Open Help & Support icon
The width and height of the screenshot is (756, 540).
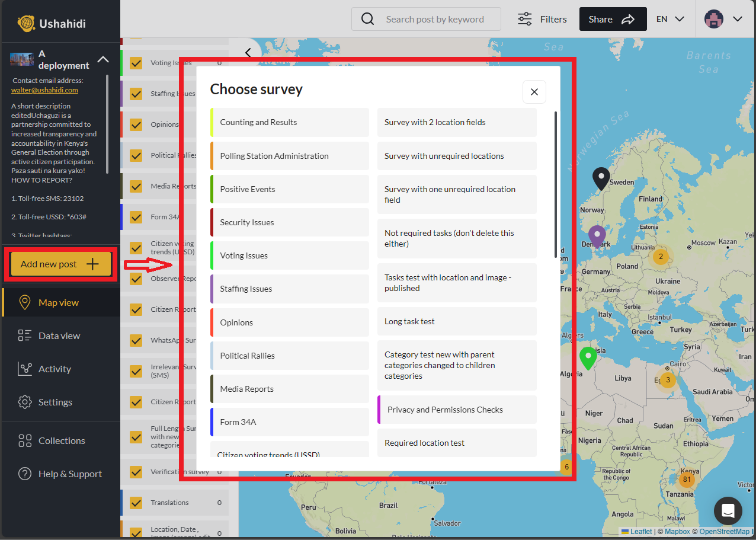[x=24, y=473]
